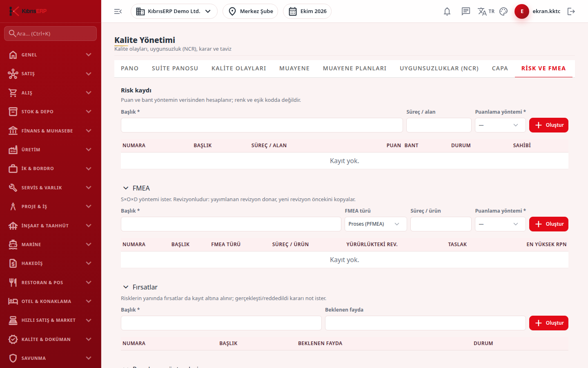The height and width of the screenshot is (368, 588).
Task: Expand Proje & İş sidebar chevron
Action: pyautogui.click(x=89, y=206)
